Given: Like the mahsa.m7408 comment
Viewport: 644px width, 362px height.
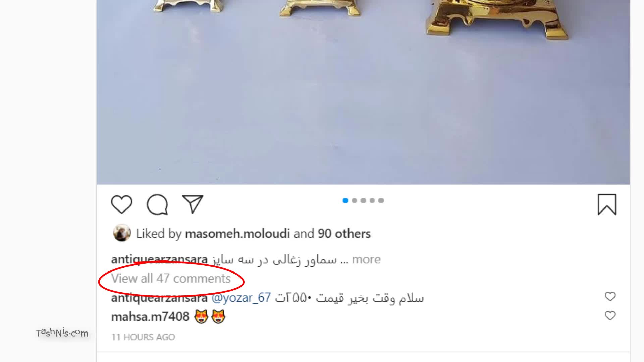Looking at the screenshot, I should pyautogui.click(x=610, y=315).
